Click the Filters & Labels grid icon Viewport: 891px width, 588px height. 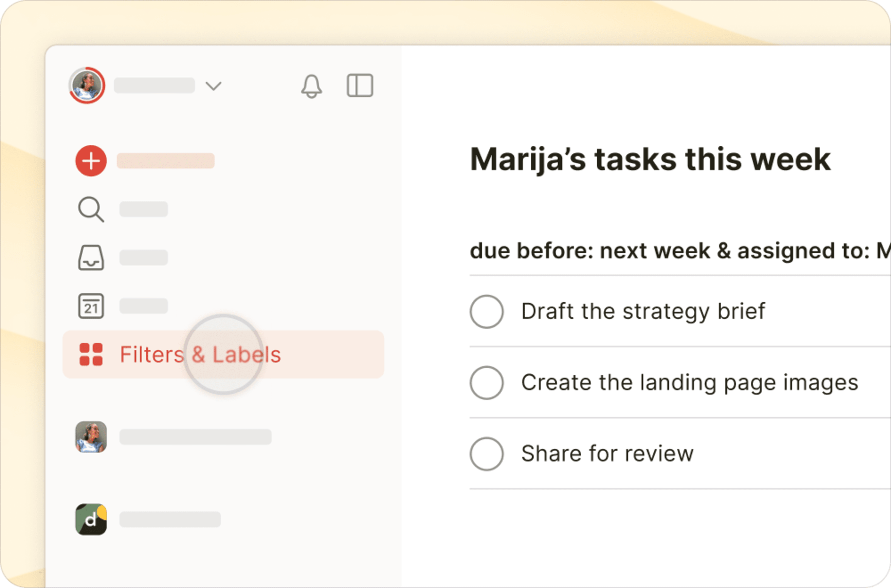(x=91, y=354)
